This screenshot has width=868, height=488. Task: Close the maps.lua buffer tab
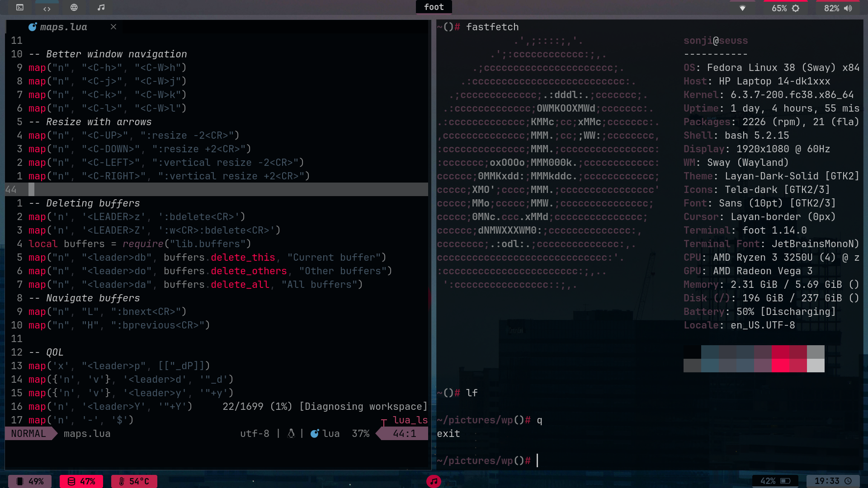pos(113,27)
